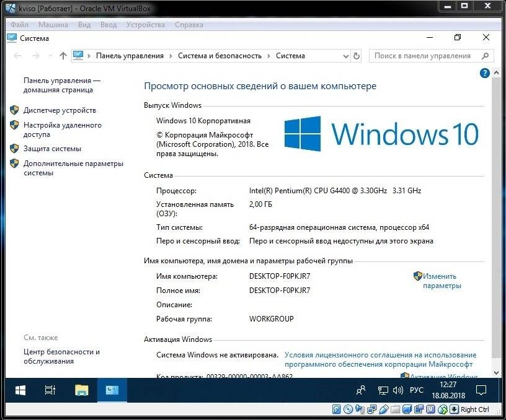Open File Explorer from taskbar
506x420 pixels.
tap(82, 390)
